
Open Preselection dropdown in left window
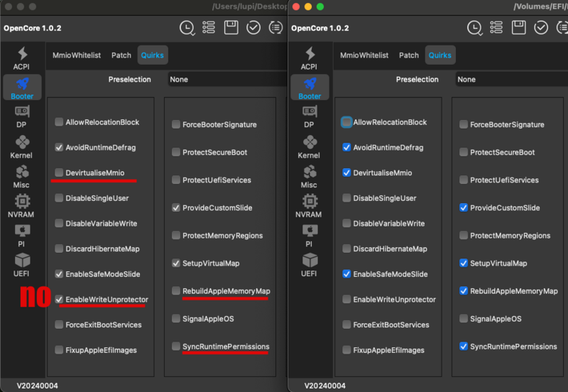(226, 80)
